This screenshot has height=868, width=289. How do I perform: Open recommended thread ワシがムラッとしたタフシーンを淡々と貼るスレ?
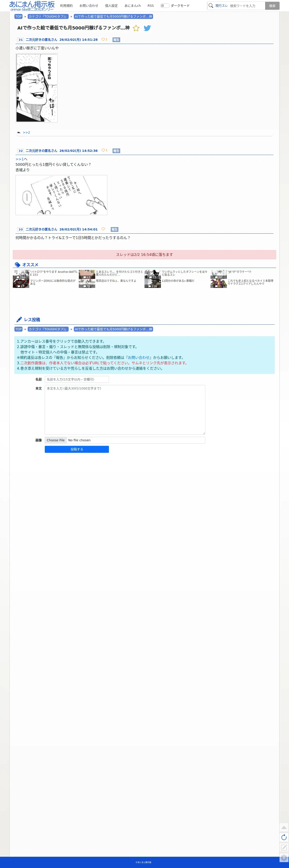tap(185, 273)
